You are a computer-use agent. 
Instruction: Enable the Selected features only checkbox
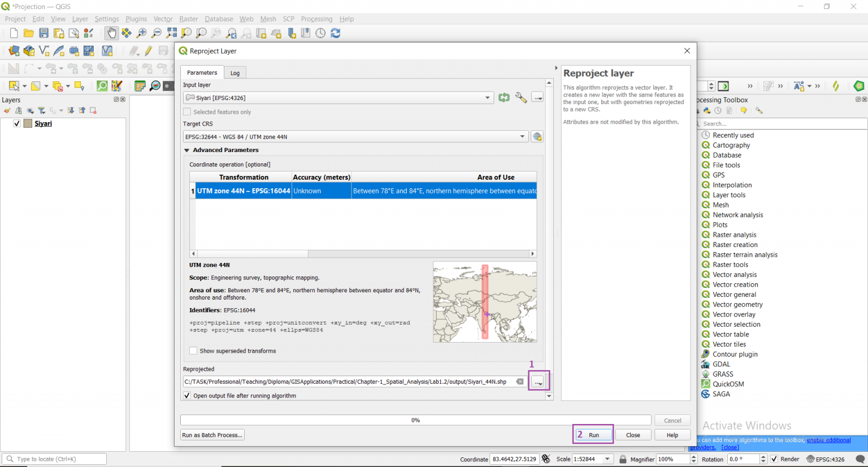click(x=187, y=111)
